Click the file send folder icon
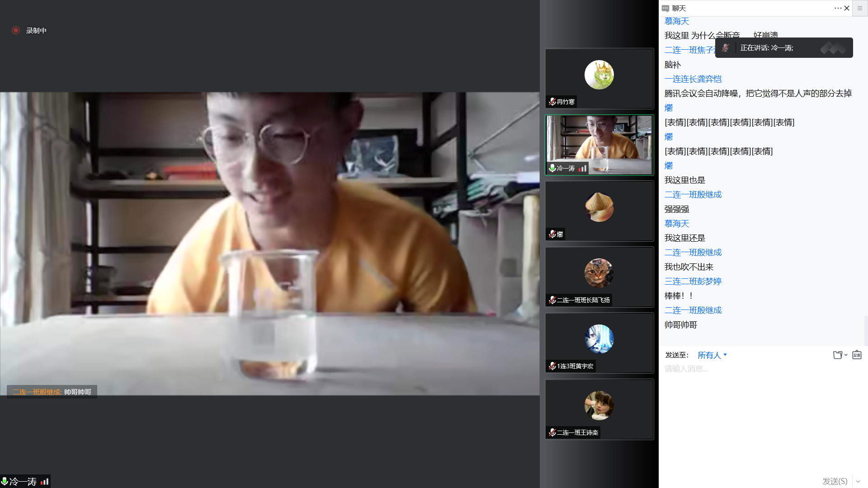The height and width of the screenshot is (488, 868). 838,355
